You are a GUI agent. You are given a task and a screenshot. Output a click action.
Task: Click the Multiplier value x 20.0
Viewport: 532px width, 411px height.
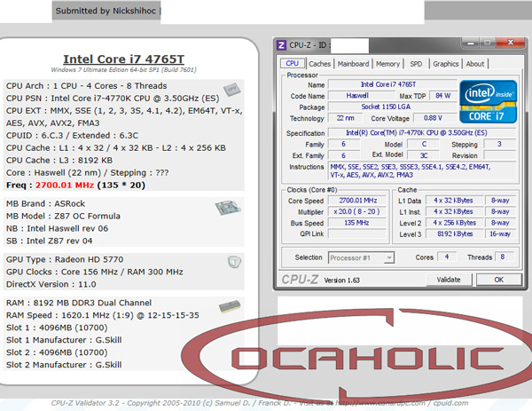[357, 211]
